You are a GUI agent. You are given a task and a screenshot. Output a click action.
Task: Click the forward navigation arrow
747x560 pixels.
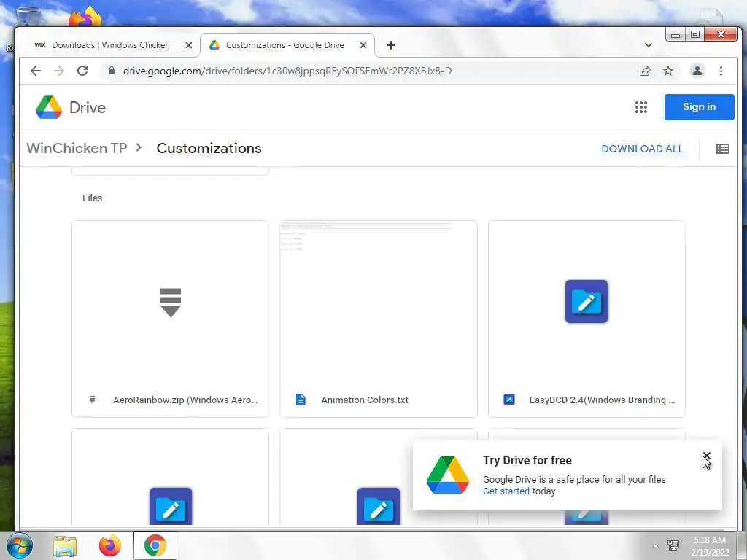59,71
